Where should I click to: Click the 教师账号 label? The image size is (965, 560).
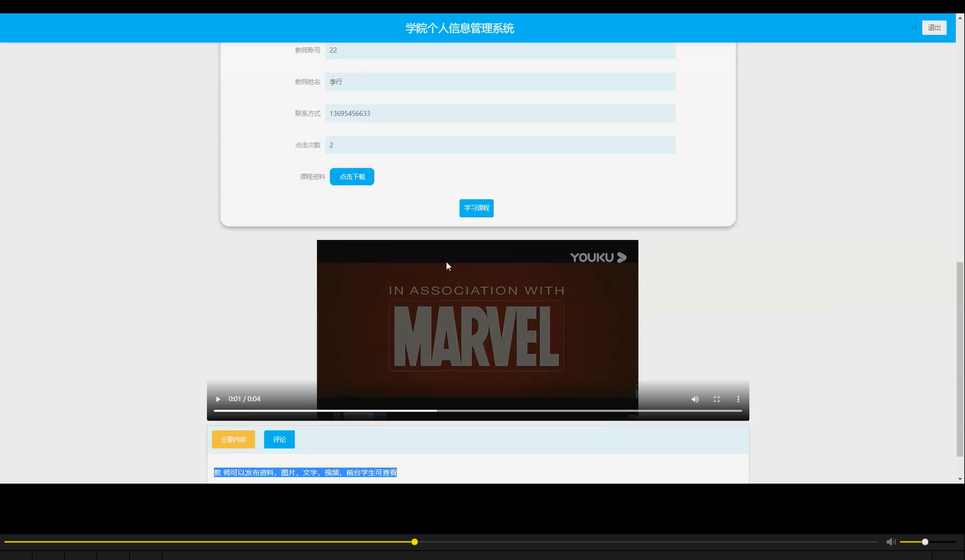[x=307, y=50]
